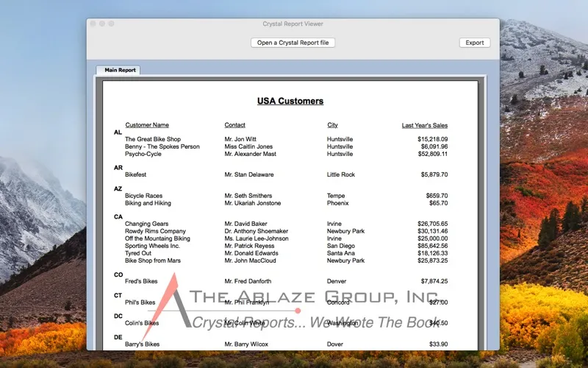Click the window zoom button
Screen dimensions: 588x368
(111, 24)
